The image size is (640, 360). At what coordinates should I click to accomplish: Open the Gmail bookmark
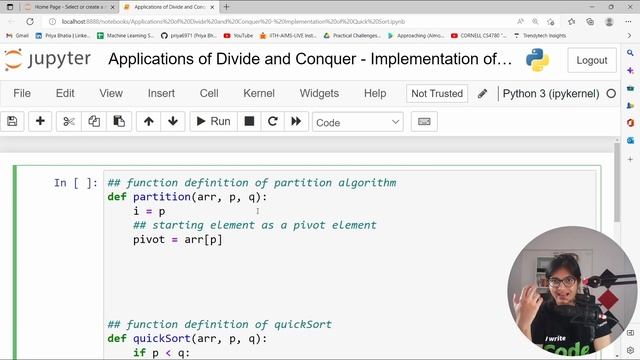tap(18, 36)
